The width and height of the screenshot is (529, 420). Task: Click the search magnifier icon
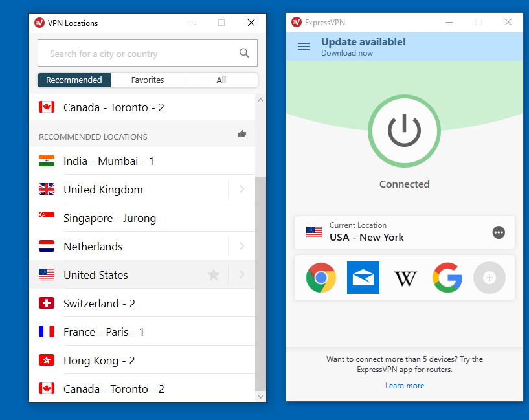pos(244,53)
